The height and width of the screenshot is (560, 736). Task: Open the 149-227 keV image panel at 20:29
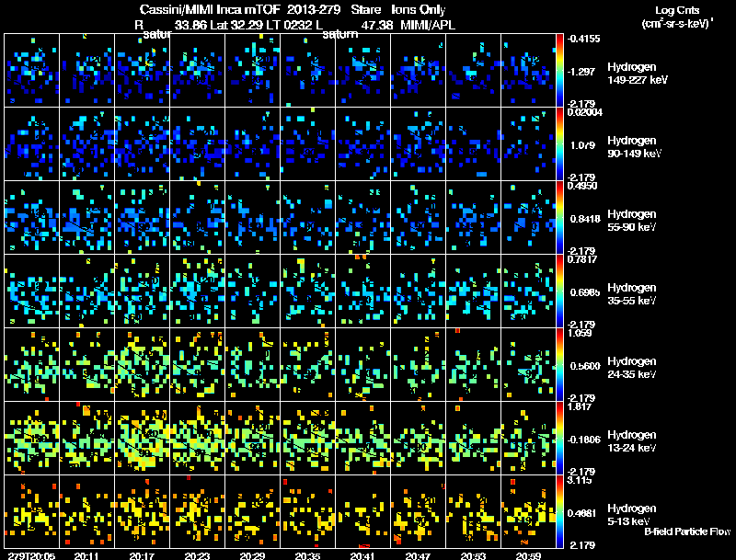tap(252, 71)
